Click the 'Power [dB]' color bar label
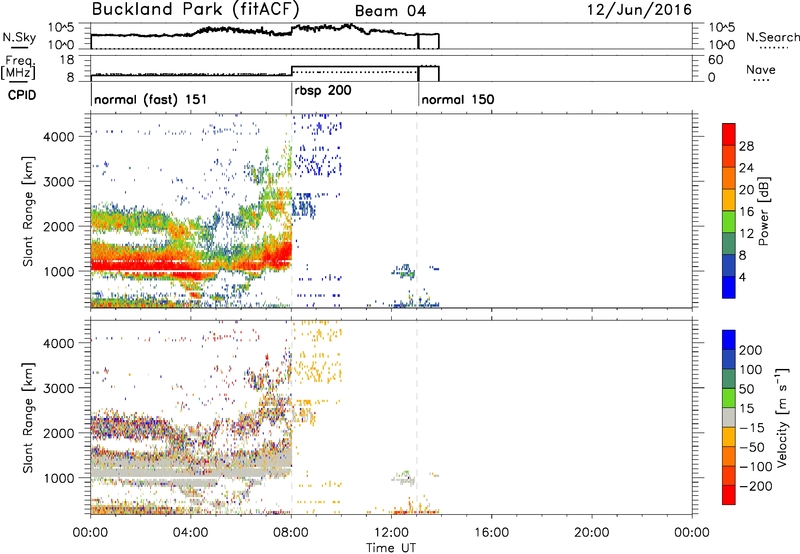The width and height of the screenshot is (800, 554). pyautogui.click(x=763, y=211)
